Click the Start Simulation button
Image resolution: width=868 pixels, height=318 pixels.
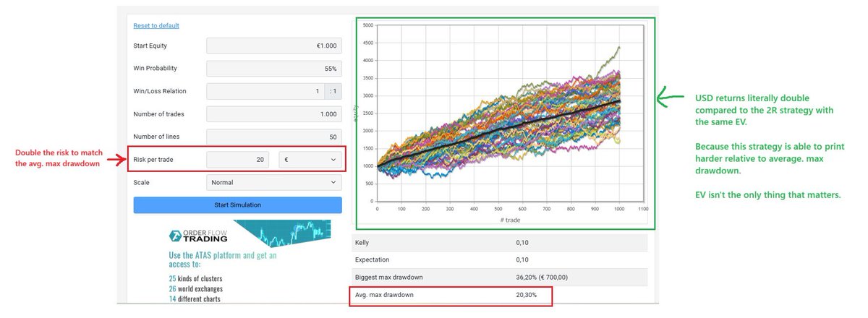pyautogui.click(x=237, y=205)
